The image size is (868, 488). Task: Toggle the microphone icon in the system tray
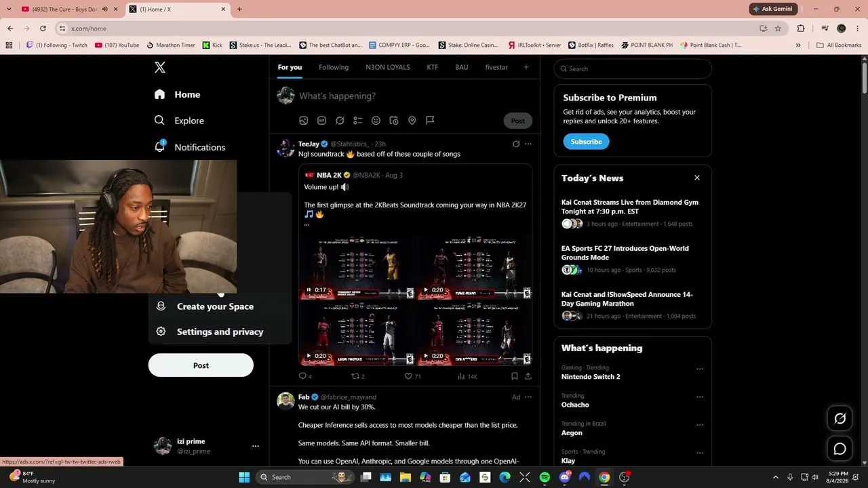(x=790, y=477)
